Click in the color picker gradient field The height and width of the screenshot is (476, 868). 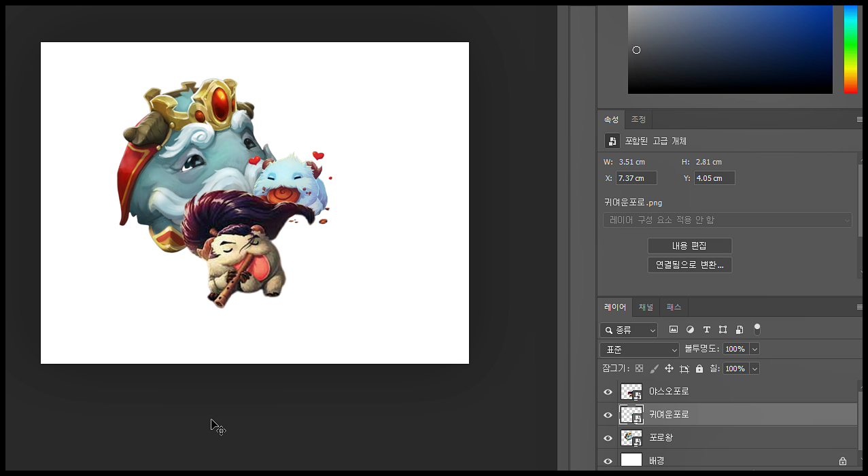[x=730, y=49]
